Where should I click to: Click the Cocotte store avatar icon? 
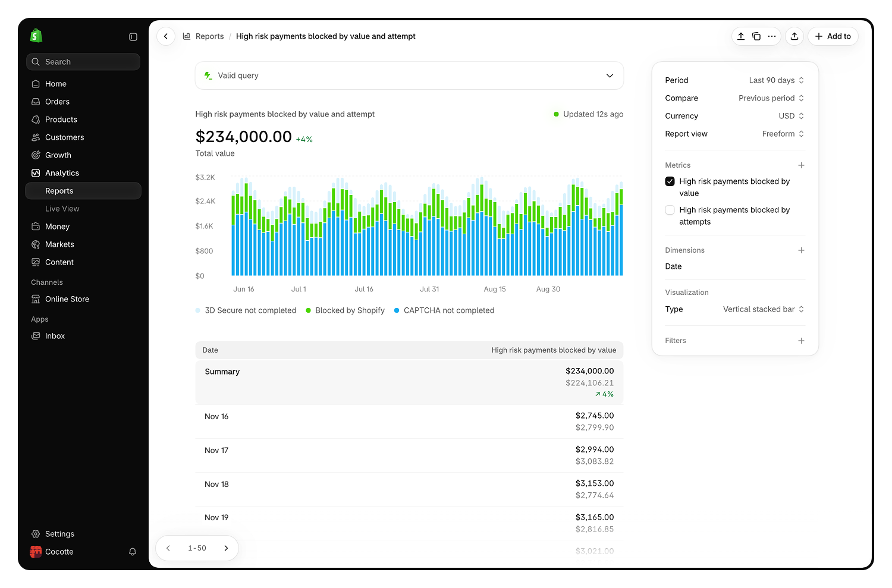[x=36, y=552]
